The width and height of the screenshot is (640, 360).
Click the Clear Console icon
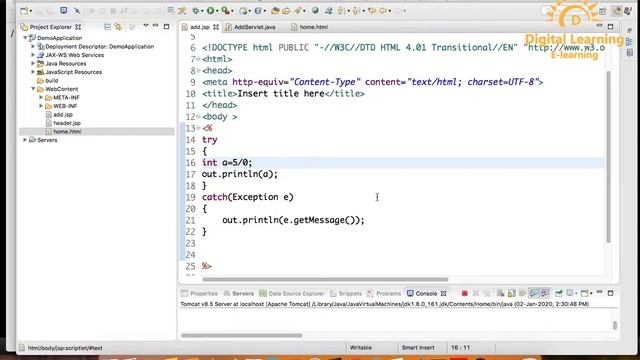coord(500,293)
